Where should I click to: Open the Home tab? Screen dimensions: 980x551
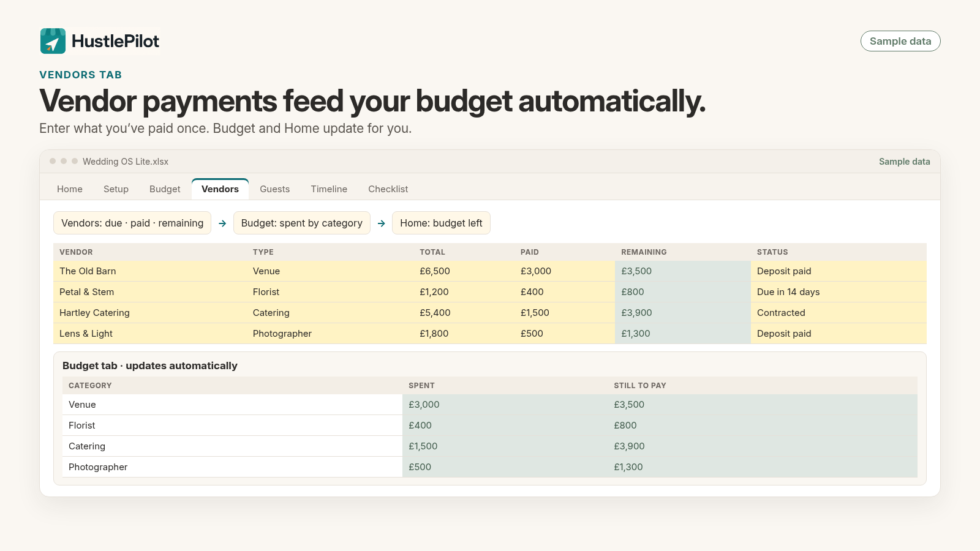pyautogui.click(x=70, y=189)
